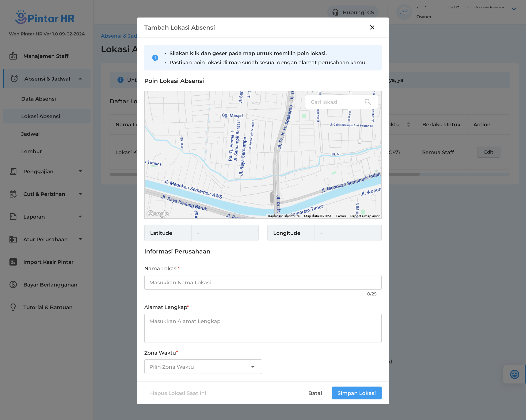526x420 pixels.
Task: Click the info icon in the background banner
Action: (x=120, y=80)
